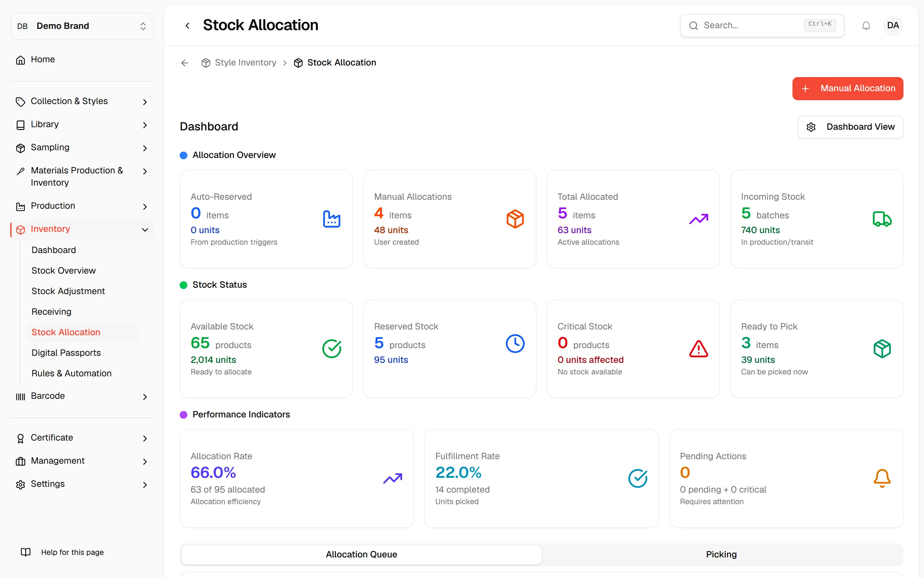Click the Available Stock check-circle icon
924x578 pixels.
(331, 349)
